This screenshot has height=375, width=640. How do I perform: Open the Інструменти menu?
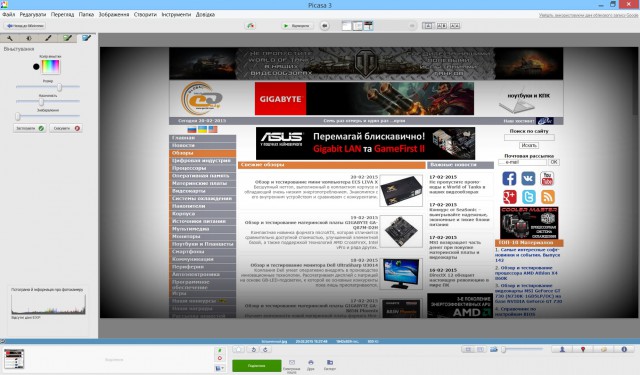coord(176,14)
